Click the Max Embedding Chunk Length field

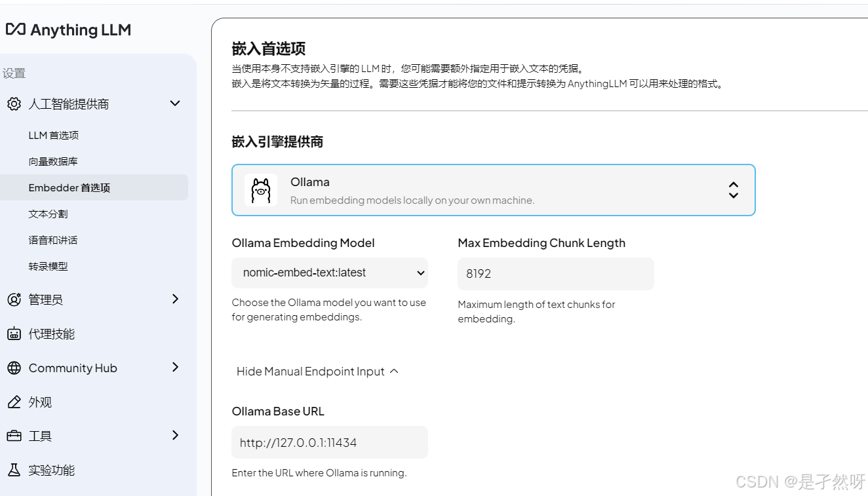555,273
